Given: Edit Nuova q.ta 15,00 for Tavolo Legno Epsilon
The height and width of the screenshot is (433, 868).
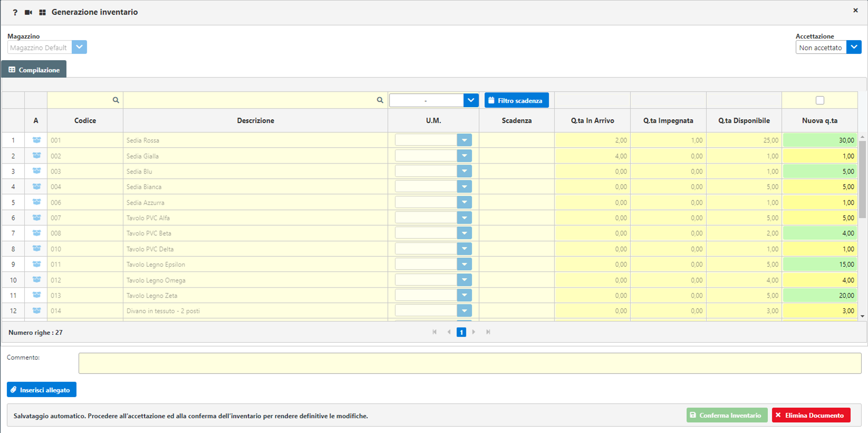Looking at the screenshot, I should (x=820, y=264).
